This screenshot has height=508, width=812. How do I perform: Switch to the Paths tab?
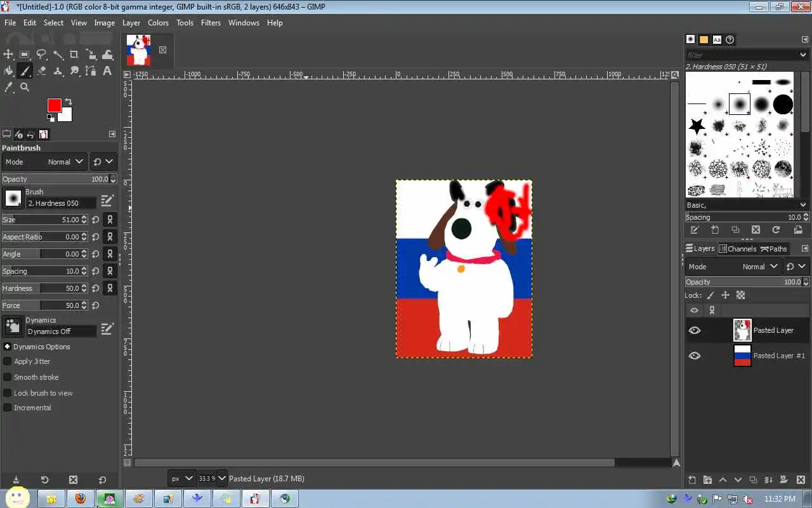774,249
